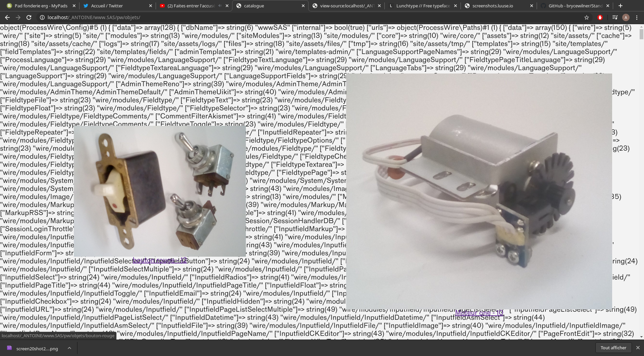This screenshot has height=356, width=644.
Task: Open the 'bouton rouge' link
Action: point(160,260)
